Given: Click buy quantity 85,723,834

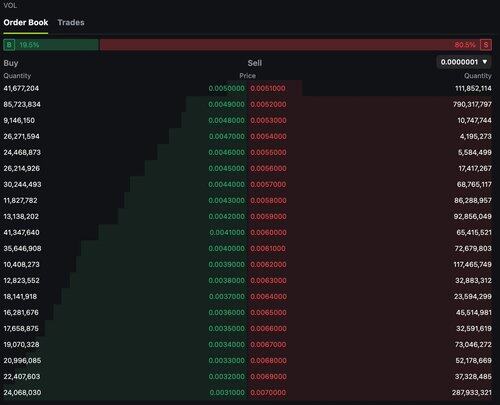Looking at the screenshot, I should (22, 104).
